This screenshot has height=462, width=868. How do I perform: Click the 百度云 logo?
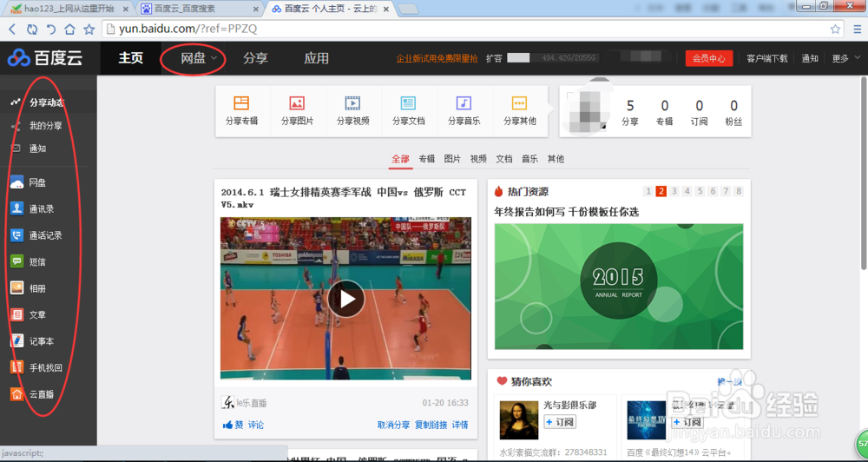click(45, 57)
